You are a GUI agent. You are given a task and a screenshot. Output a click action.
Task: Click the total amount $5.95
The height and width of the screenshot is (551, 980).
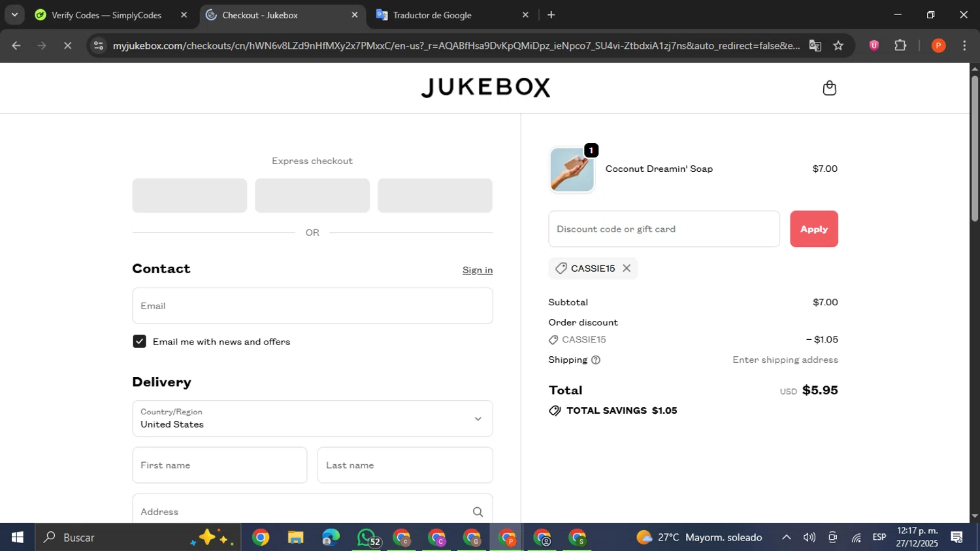[x=820, y=390]
